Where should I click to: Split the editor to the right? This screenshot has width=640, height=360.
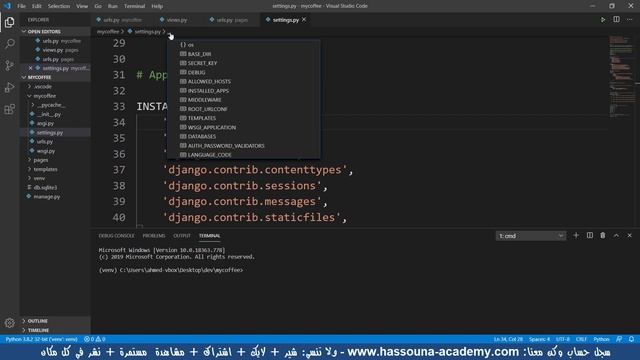point(616,20)
